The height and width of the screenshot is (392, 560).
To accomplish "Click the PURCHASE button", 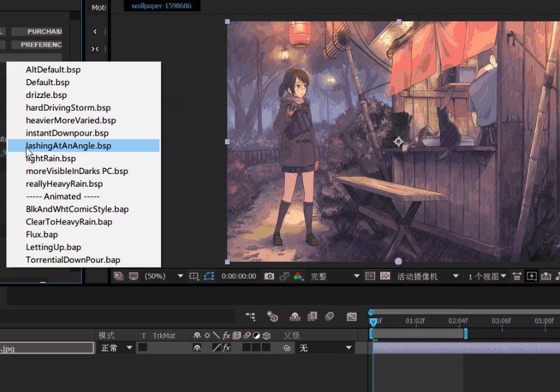I will [37, 31].
